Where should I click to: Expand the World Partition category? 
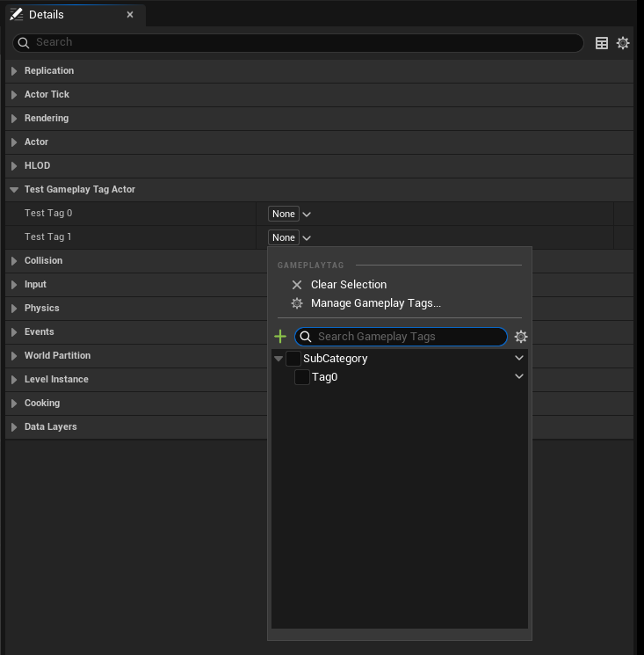click(14, 356)
